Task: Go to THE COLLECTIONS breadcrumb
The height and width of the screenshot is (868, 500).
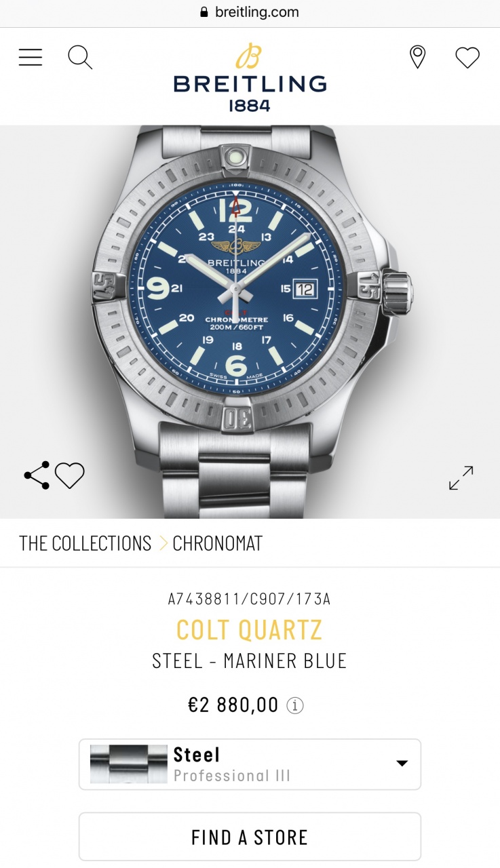Action: tap(85, 543)
